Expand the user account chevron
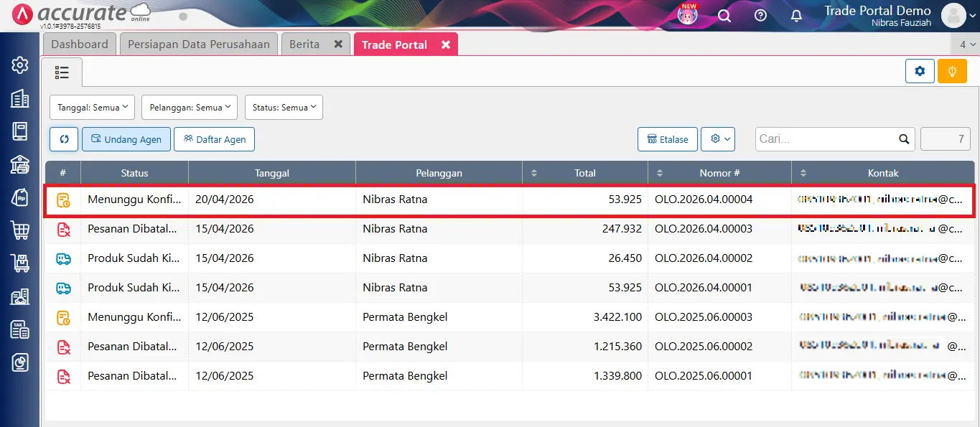 tap(973, 16)
